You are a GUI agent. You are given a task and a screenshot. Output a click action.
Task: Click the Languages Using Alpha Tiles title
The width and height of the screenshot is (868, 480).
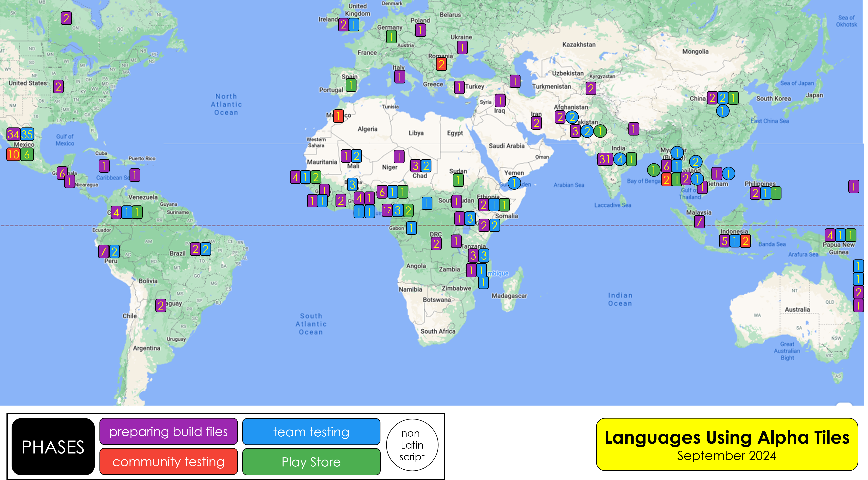727,438
